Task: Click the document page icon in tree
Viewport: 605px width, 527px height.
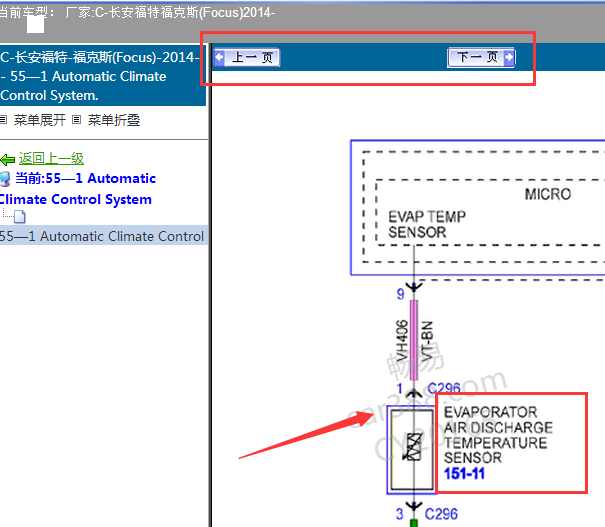Action: click(x=20, y=217)
